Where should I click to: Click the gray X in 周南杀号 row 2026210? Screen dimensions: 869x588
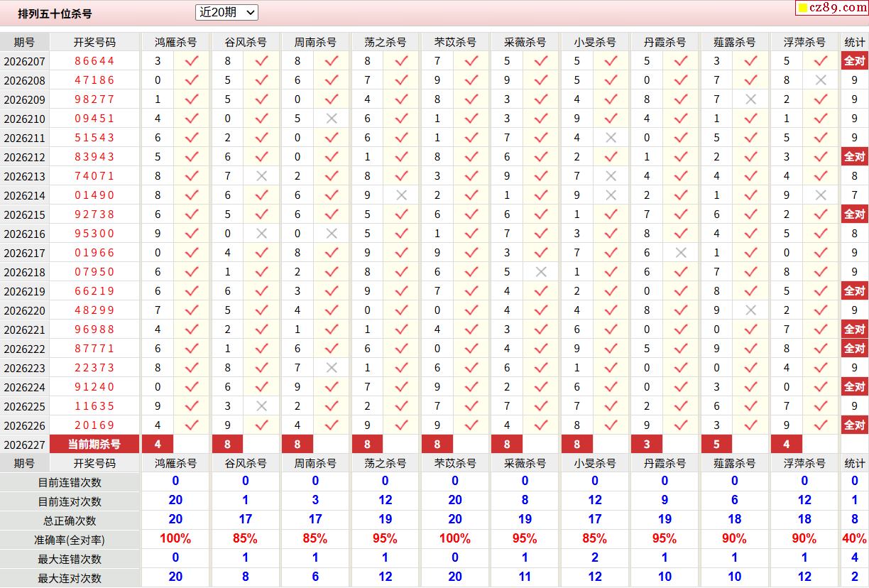332,119
